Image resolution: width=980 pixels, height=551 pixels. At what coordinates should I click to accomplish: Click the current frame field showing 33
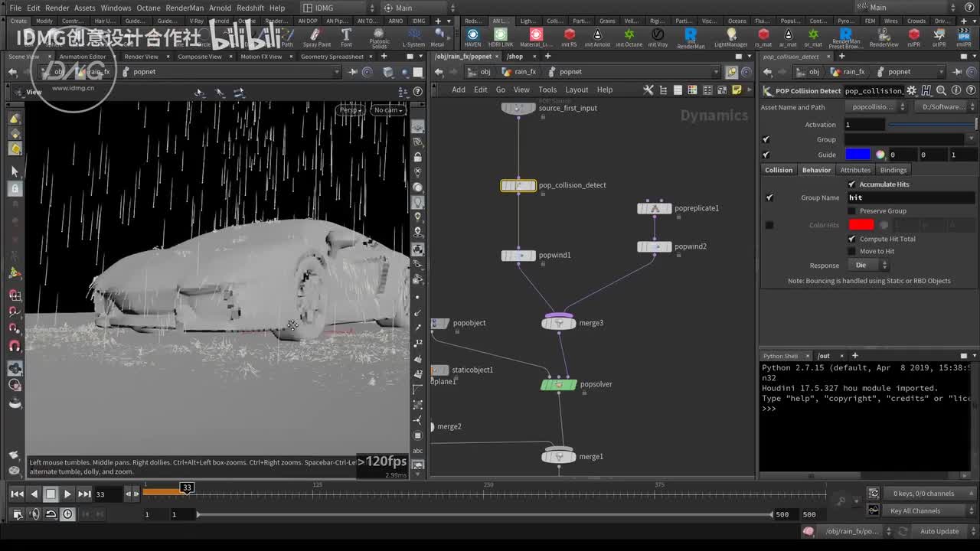tap(108, 494)
